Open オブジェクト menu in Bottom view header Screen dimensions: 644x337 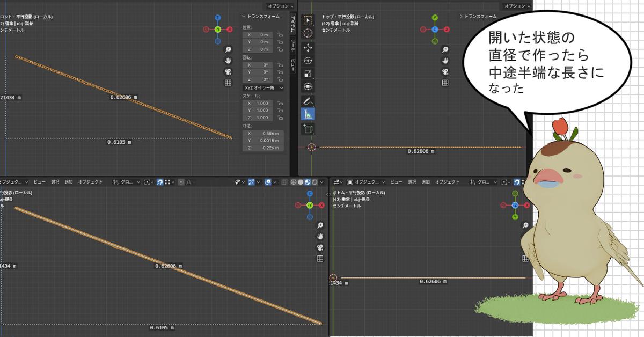pos(447,182)
